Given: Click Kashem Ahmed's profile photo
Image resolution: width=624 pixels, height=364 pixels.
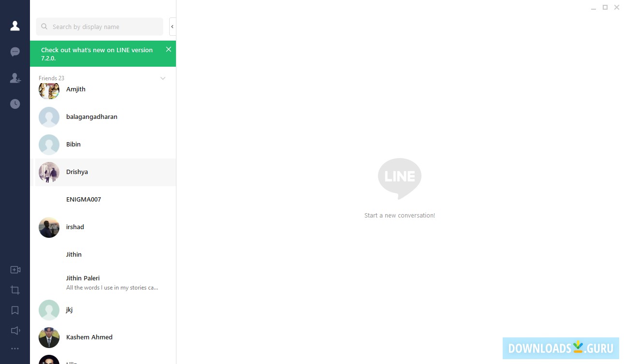Looking at the screenshot, I should (x=49, y=337).
